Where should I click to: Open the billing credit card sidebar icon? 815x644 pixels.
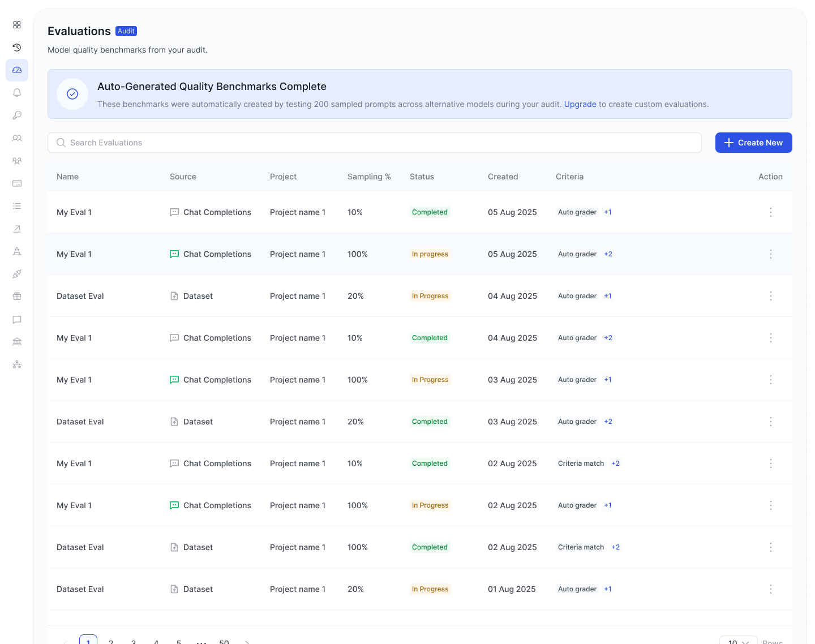[x=17, y=183]
